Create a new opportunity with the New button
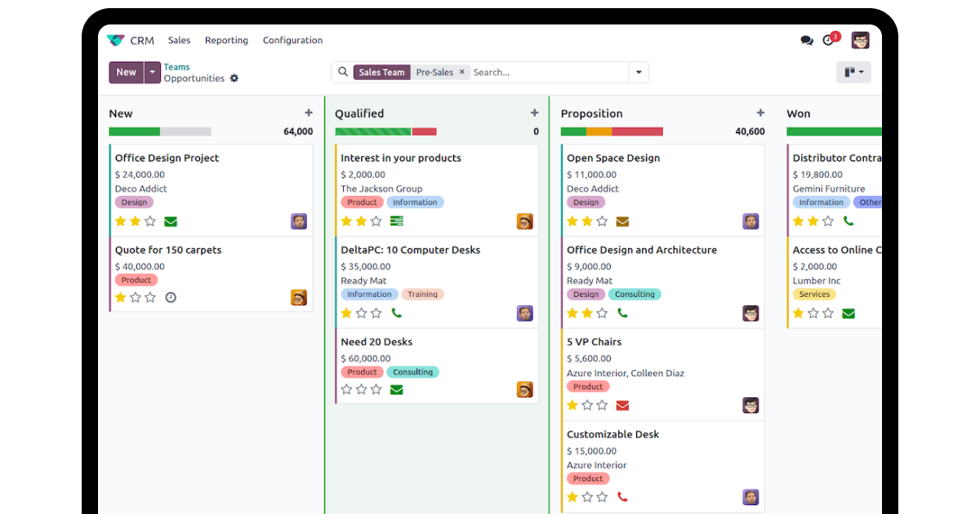This screenshot has height=514, width=980. 127,73
